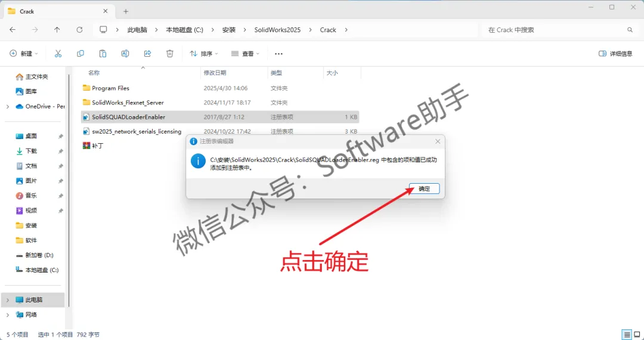This screenshot has width=644, height=340.
Task: Open 主文件夹 in the sidebar
Action: click(36, 77)
